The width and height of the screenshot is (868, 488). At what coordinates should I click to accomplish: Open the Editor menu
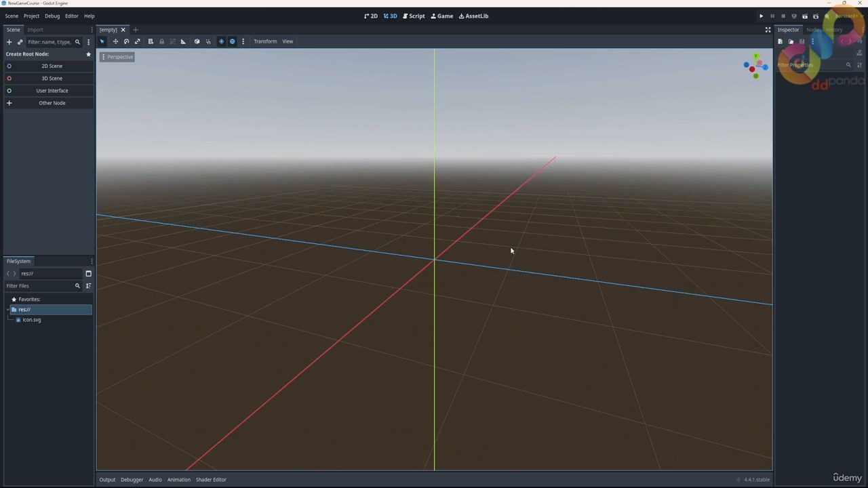click(x=72, y=16)
